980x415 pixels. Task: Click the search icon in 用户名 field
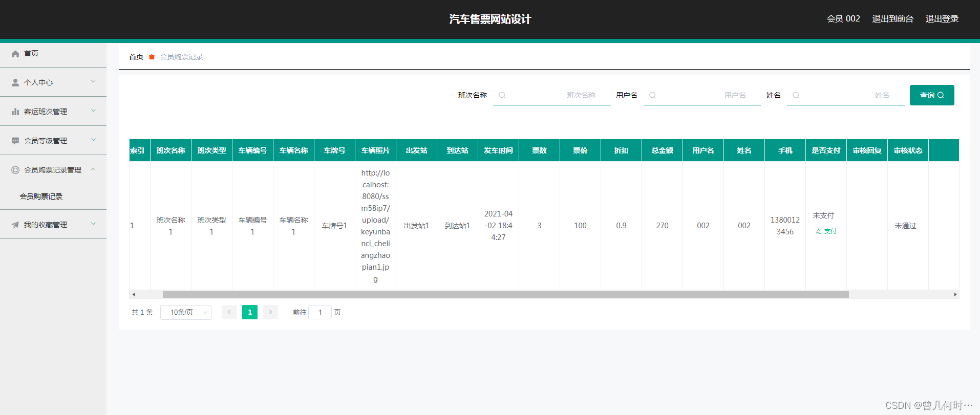[x=652, y=95]
